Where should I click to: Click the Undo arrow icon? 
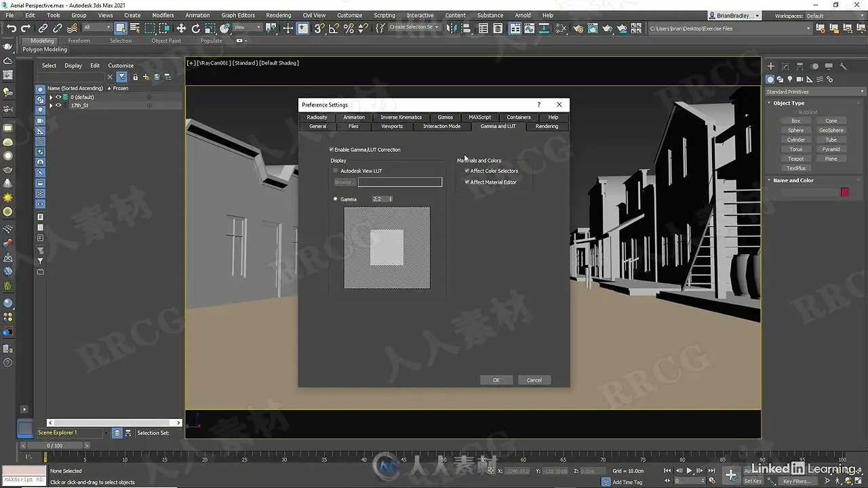click(x=12, y=28)
